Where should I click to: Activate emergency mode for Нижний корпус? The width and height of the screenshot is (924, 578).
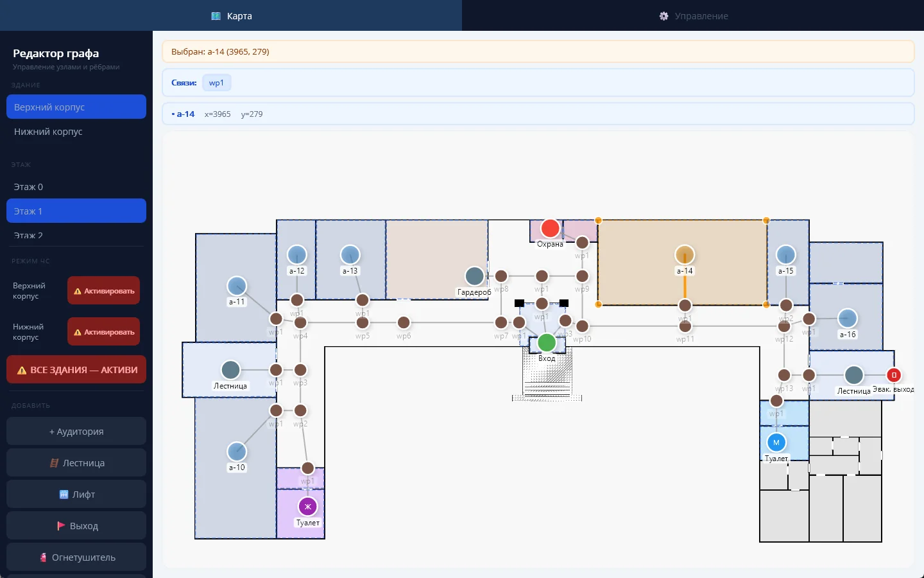[103, 332]
